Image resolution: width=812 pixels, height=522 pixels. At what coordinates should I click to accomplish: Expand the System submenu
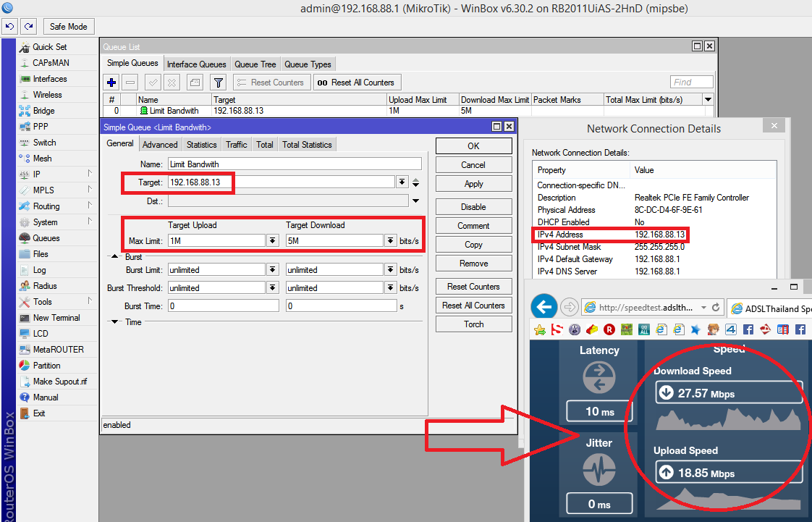(57, 222)
